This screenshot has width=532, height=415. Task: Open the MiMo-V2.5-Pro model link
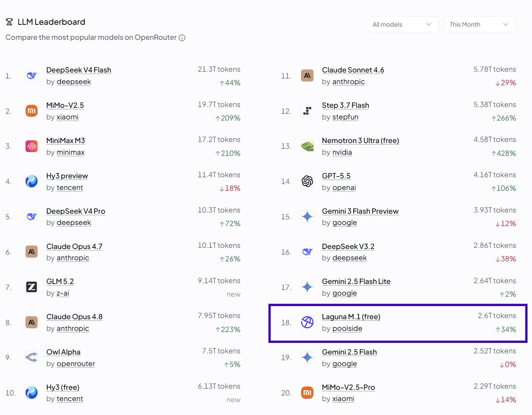pyautogui.click(x=348, y=387)
